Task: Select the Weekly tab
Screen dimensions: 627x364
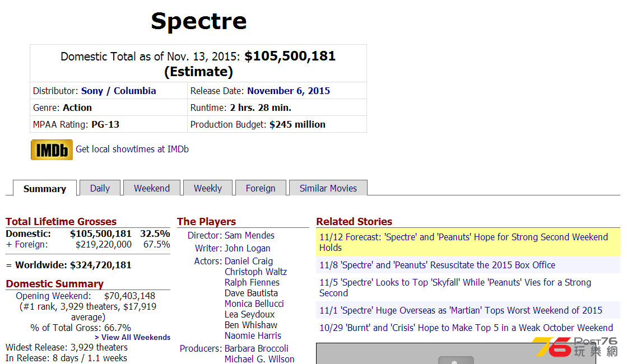Action: (208, 188)
